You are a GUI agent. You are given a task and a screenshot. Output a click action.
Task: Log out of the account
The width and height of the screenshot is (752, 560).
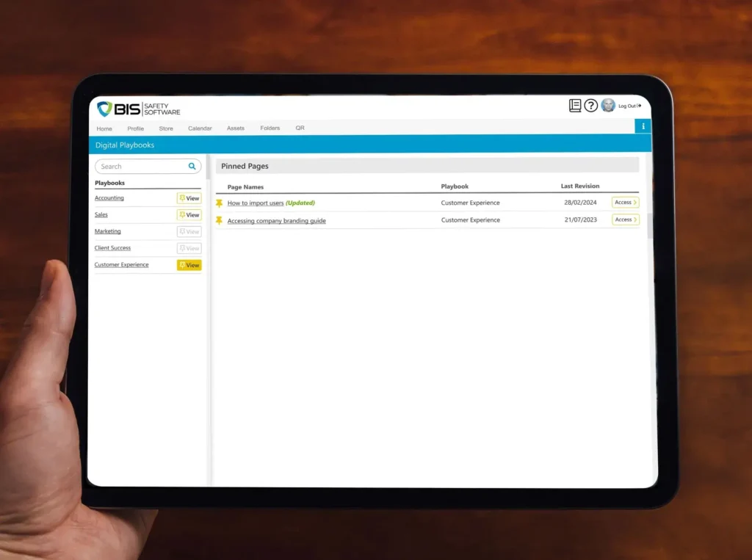coord(629,106)
